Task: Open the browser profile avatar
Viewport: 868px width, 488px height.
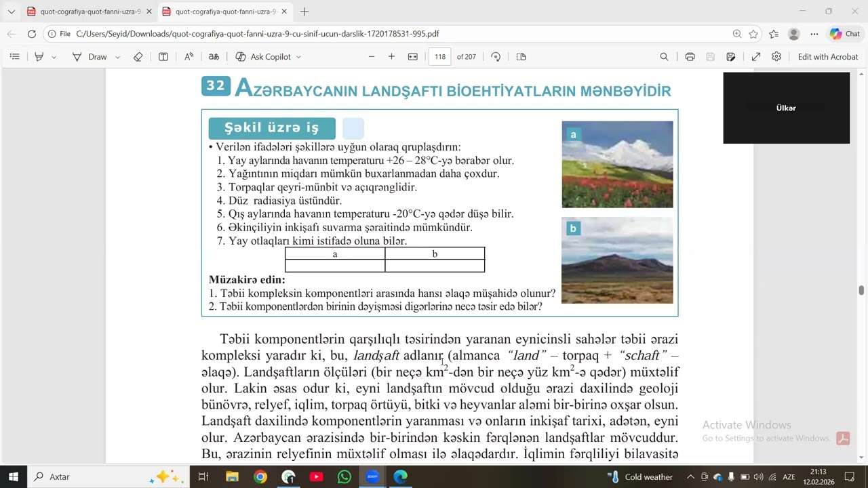Action: pyautogui.click(x=794, y=34)
